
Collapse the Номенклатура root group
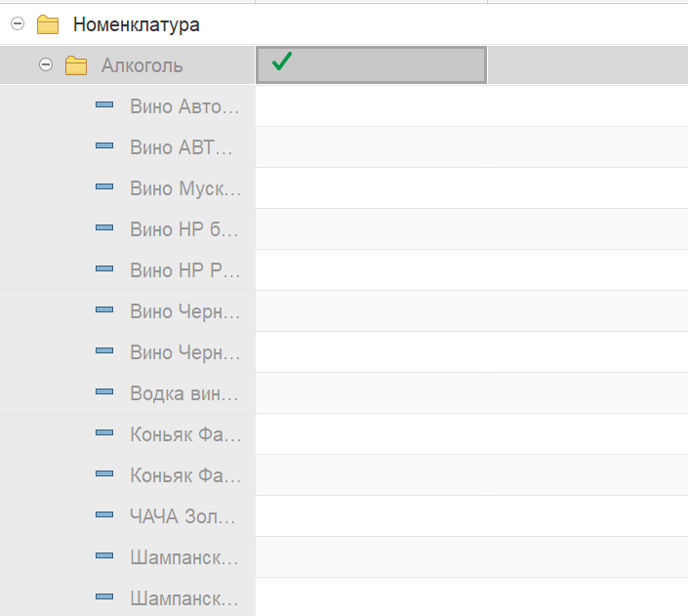coord(18,23)
